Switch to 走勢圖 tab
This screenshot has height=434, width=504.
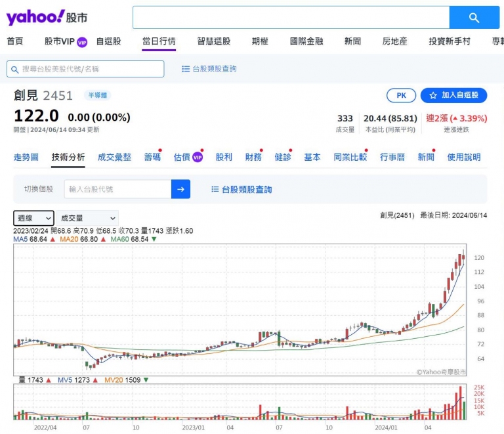click(x=26, y=157)
